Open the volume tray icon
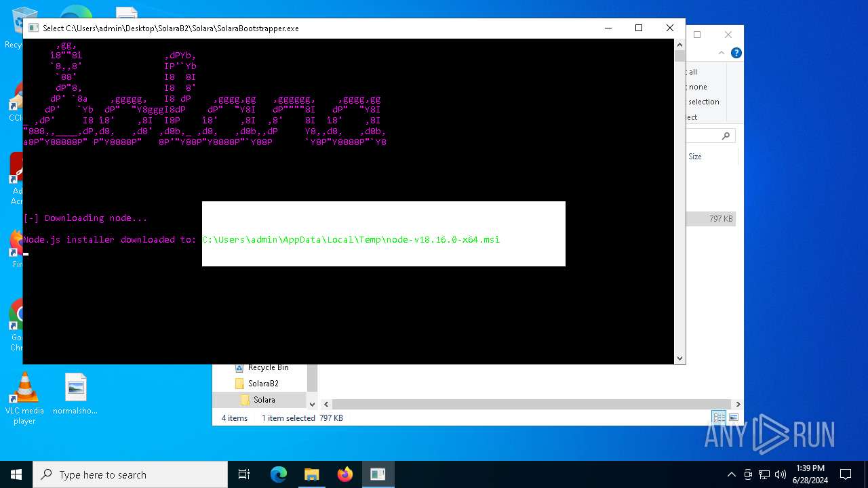Viewport: 868px width, 488px height. pos(780,474)
